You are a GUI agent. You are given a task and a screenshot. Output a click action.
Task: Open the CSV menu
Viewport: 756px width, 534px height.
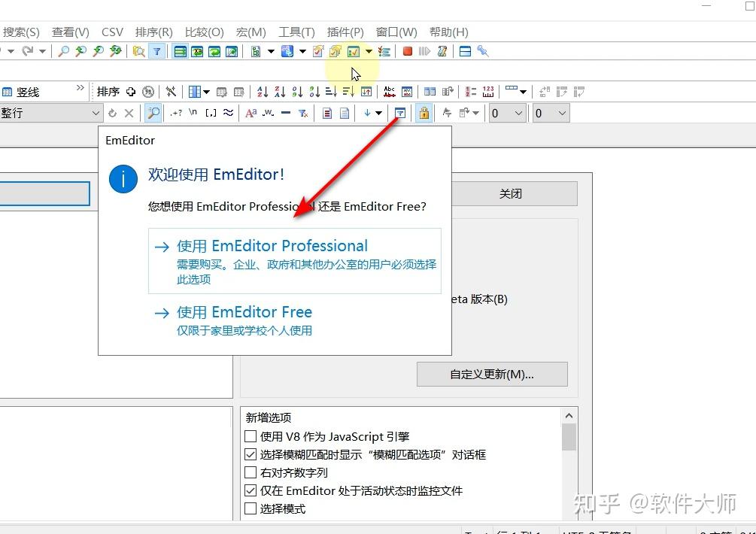(111, 32)
